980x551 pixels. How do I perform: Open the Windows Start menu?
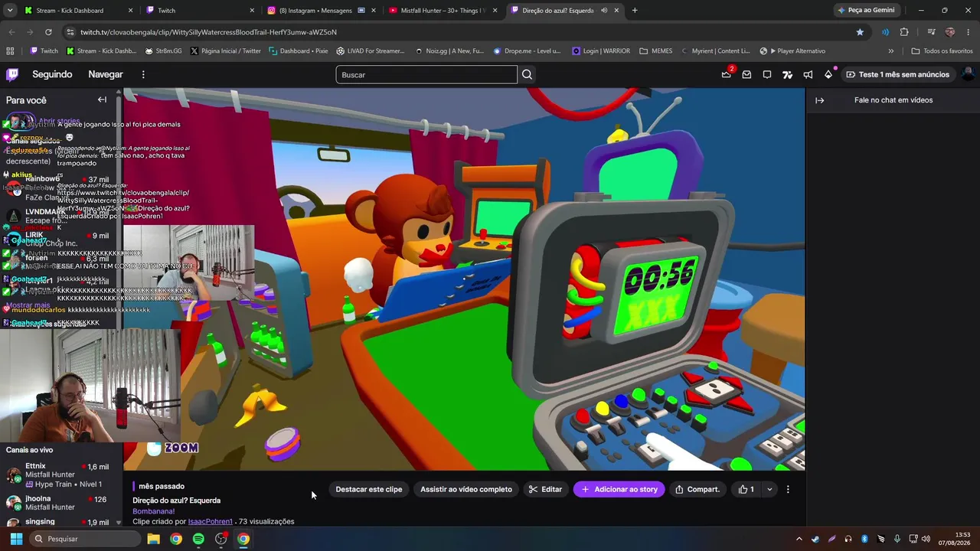pos(16,539)
